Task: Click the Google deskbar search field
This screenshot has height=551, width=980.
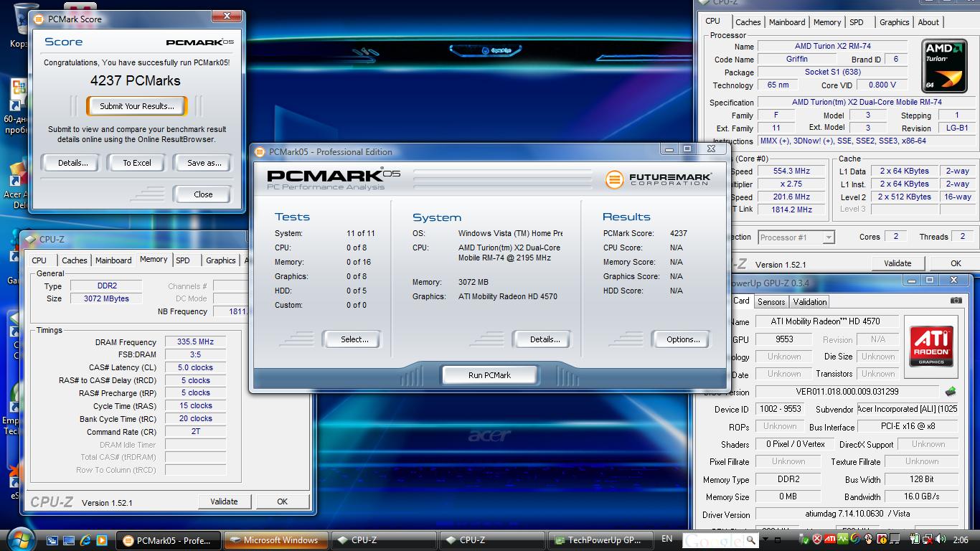Action: click(713, 540)
